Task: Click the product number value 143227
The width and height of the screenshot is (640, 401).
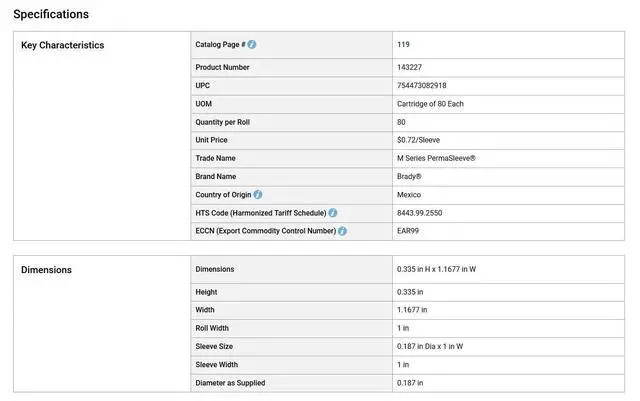Action: pyautogui.click(x=410, y=67)
